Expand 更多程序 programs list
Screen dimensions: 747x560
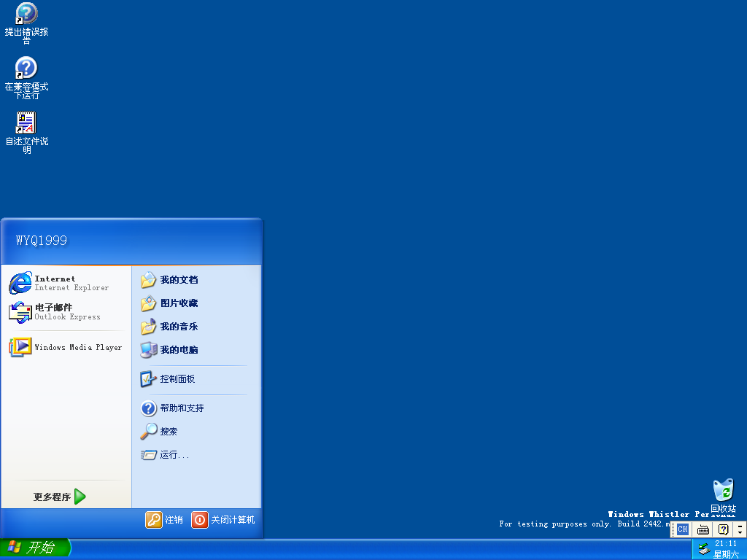click(x=60, y=497)
